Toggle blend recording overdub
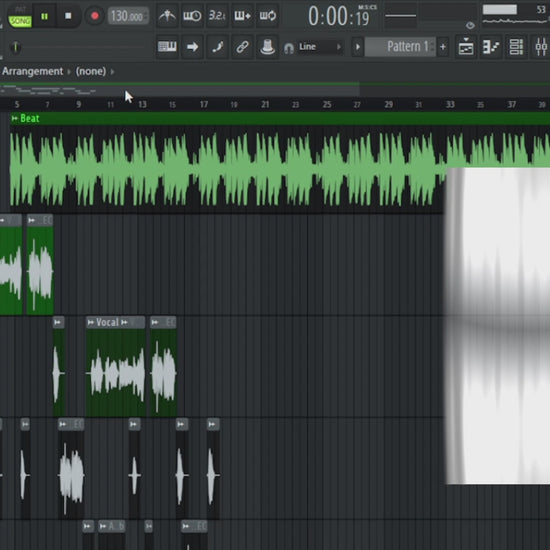Screen dimensions: 550x550 coord(242,15)
